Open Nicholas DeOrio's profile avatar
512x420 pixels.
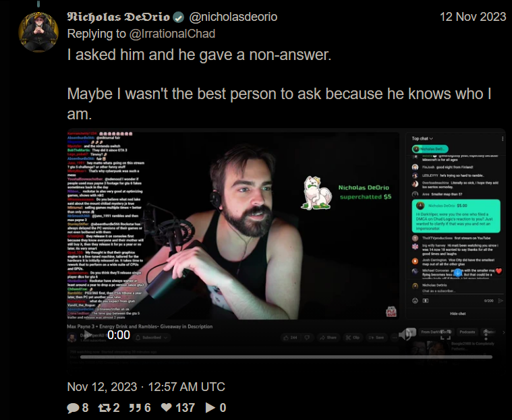pyautogui.click(x=38, y=32)
